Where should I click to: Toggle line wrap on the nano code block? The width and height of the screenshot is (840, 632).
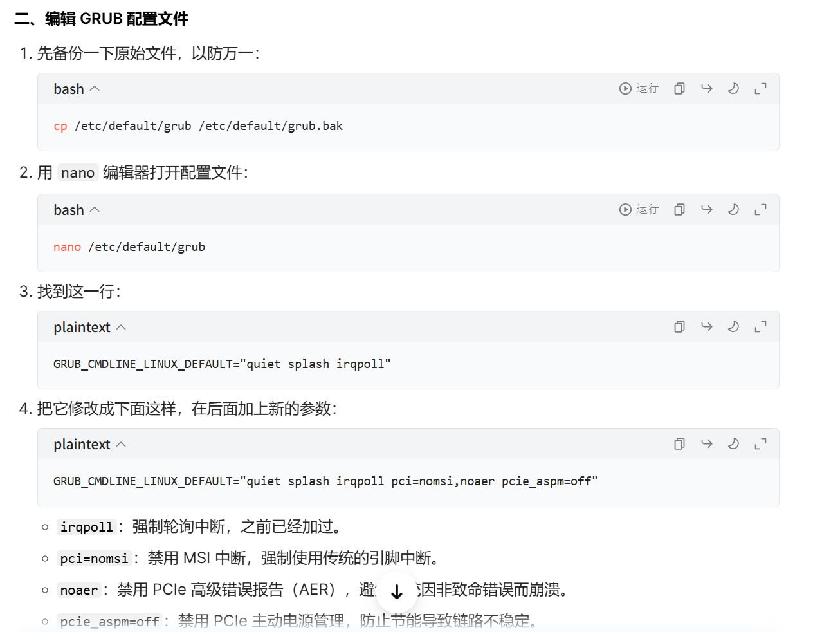(x=706, y=209)
